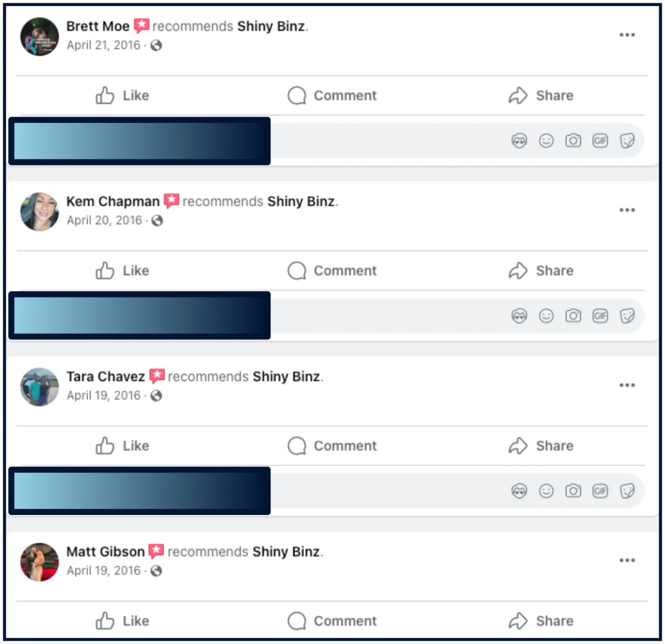Open Shiny Binz page from Matt Gibson's post

click(286, 552)
